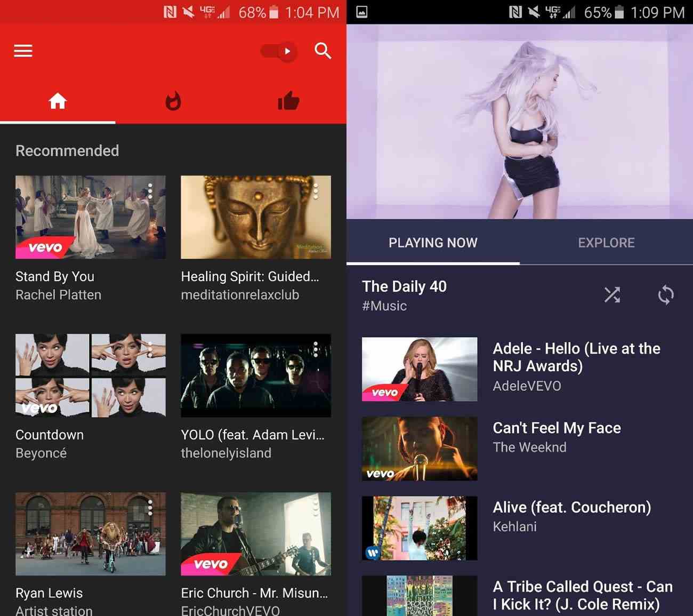The height and width of the screenshot is (616, 693).
Task: Click the Countdown song title
Action: click(x=50, y=435)
